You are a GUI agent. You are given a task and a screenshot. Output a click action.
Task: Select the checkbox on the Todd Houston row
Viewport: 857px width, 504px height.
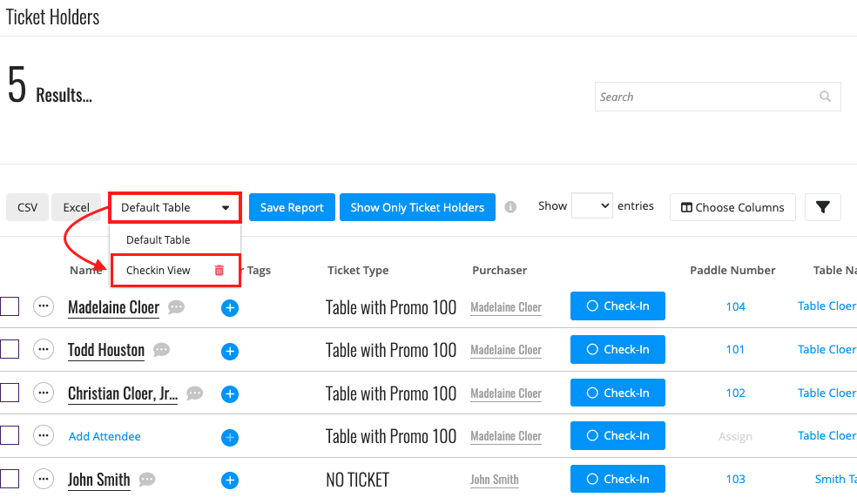10,349
